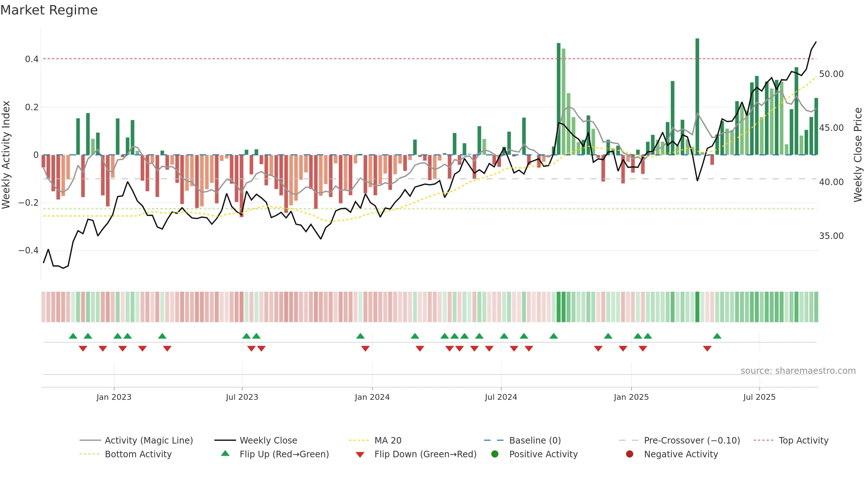868x488 pixels.
Task: Click the Flip Up marker just before Jan 2024
Action: pyautogui.click(x=360, y=336)
